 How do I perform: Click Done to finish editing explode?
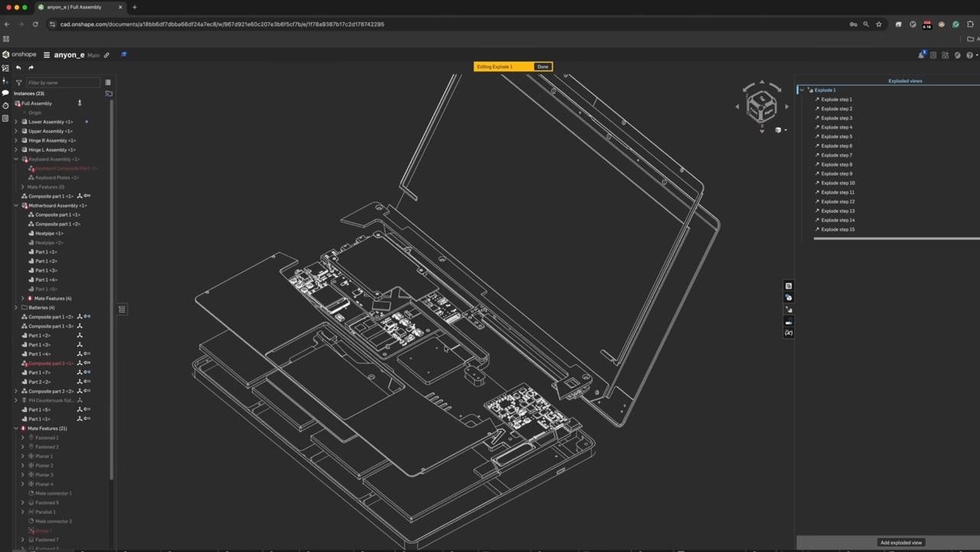coord(543,67)
